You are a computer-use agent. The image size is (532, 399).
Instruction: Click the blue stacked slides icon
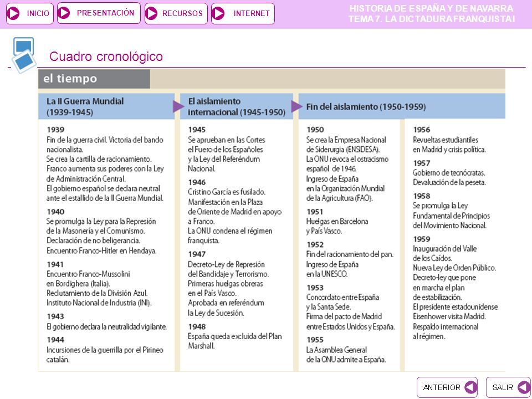pos(24,55)
